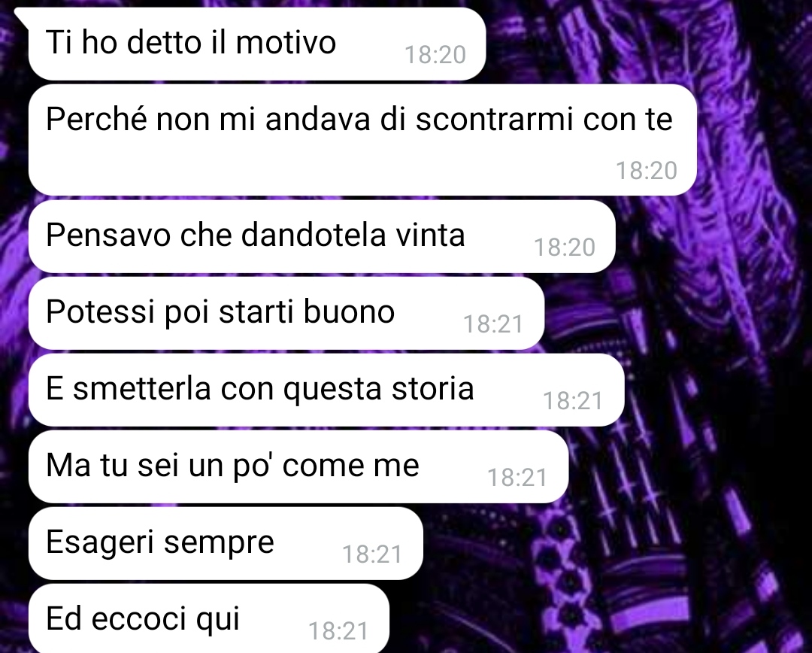812x653 pixels.
Task: Click the 18:21 timestamp after 'starti buono'
Action: click(493, 324)
